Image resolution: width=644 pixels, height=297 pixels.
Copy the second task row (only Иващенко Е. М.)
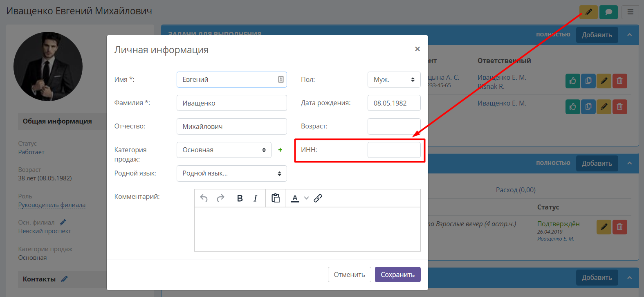pyautogui.click(x=588, y=107)
